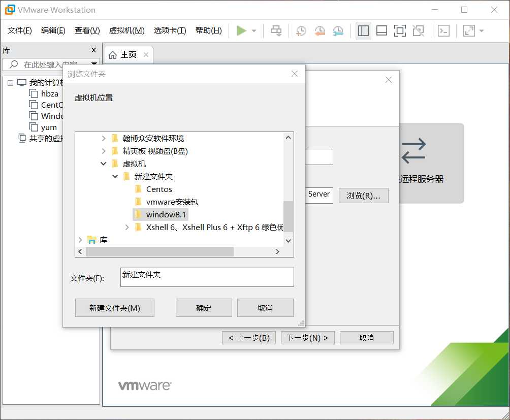This screenshot has width=510, height=420.
Task: Expand the 库 node in folder tree
Action: [x=80, y=240]
